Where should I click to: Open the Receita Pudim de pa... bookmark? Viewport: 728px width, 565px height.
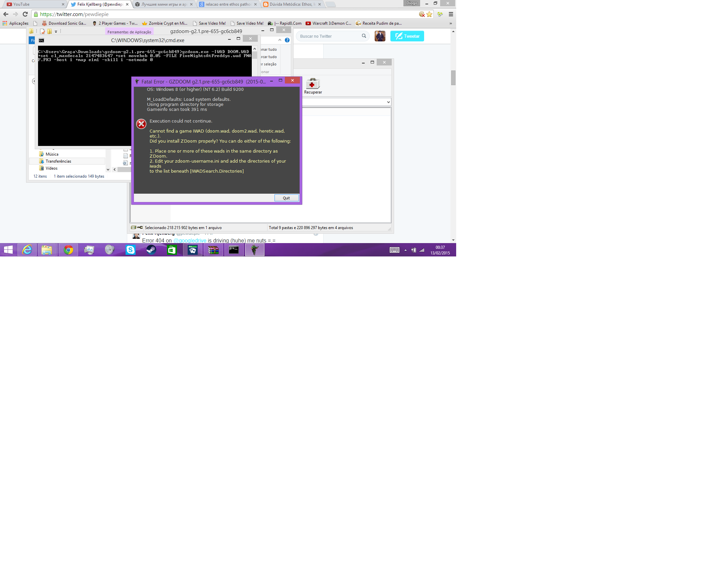click(379, 23)
